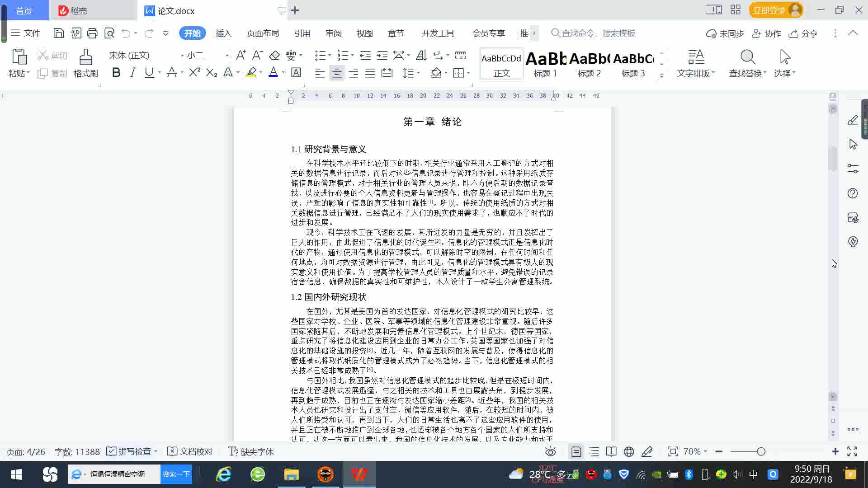The image size is (868, 488).
Task: Toggle center alignment
Action: coord(336,73)
